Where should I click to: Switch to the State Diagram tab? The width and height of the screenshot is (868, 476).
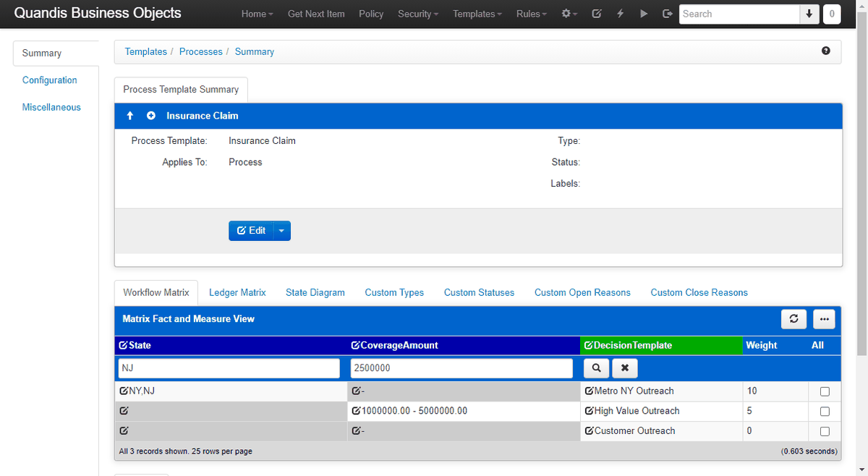click(315, 292)
